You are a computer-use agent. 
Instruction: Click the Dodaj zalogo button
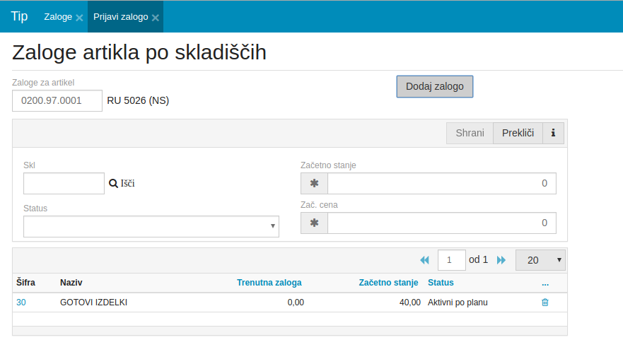tap(434, 86)
